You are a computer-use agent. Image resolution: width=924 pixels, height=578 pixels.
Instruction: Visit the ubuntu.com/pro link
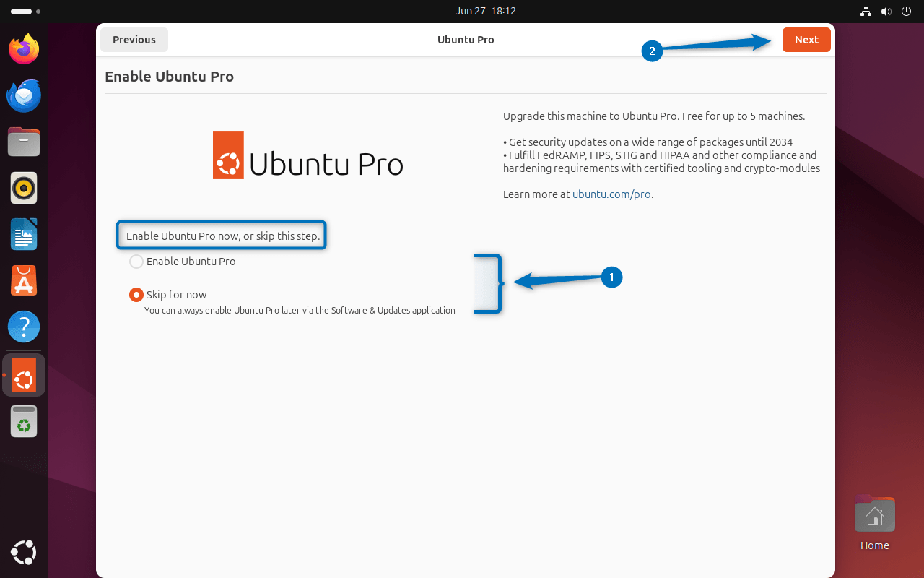click(611, 194)
